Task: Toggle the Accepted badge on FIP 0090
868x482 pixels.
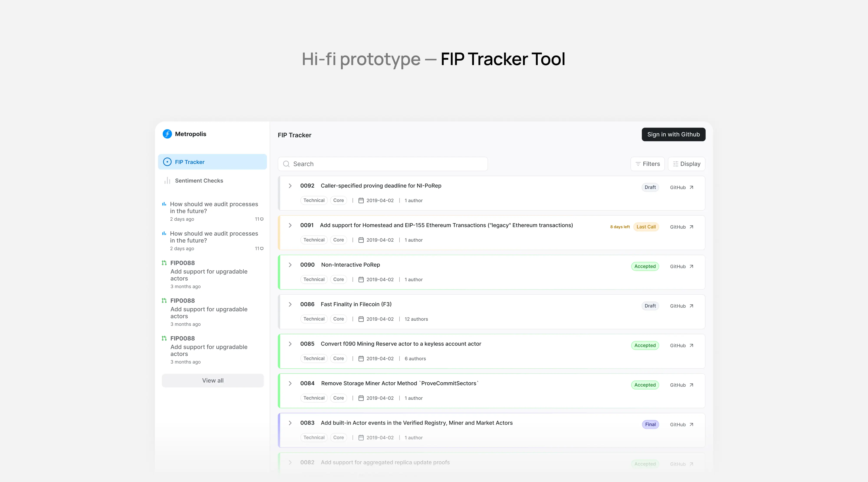Action: click(x=644, y=266)
